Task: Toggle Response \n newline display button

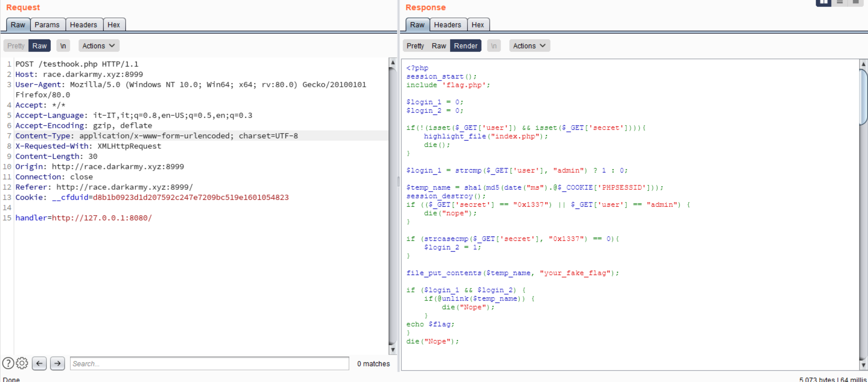Action: [x=494, y=46]
